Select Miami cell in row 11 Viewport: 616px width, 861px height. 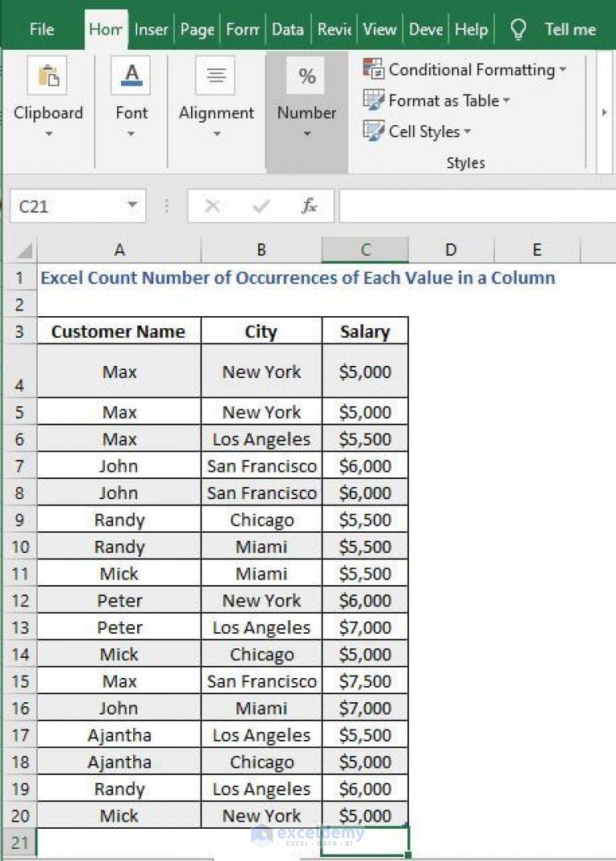pyautogui.click(x=261, y=573)
